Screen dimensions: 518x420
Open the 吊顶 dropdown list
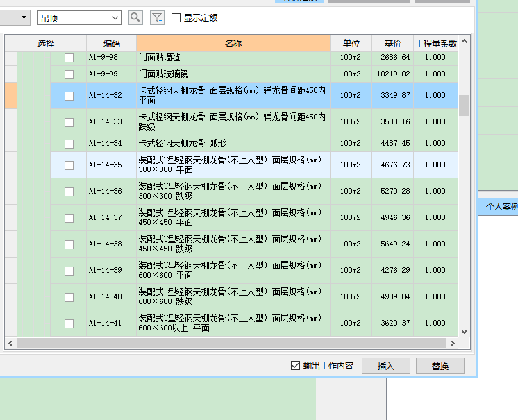[115, 18]
